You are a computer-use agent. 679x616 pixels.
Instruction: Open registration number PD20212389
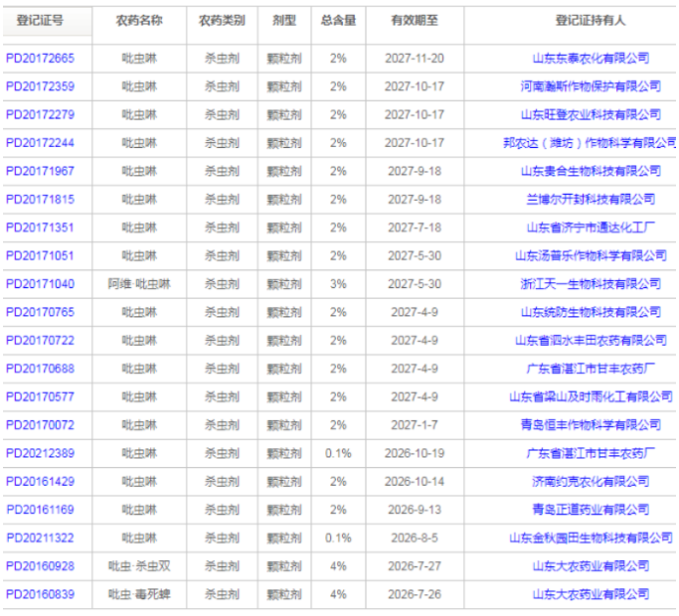click(41, 453)
